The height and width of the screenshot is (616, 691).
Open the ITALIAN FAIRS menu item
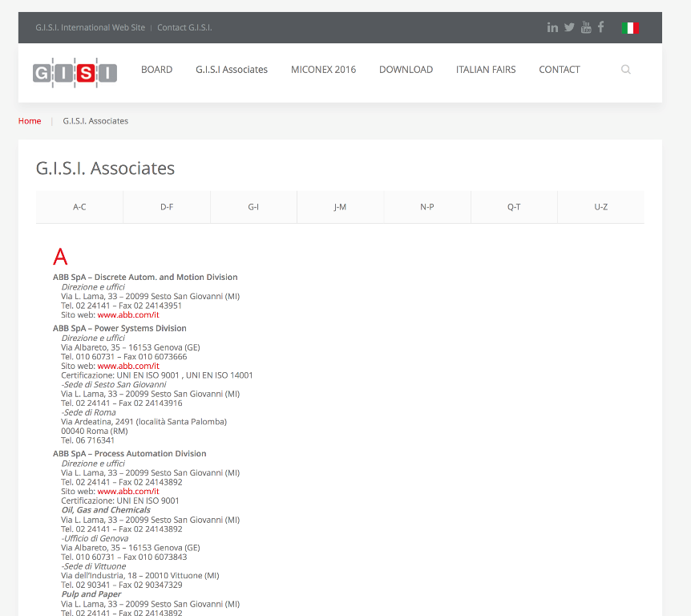click(486, 70)
